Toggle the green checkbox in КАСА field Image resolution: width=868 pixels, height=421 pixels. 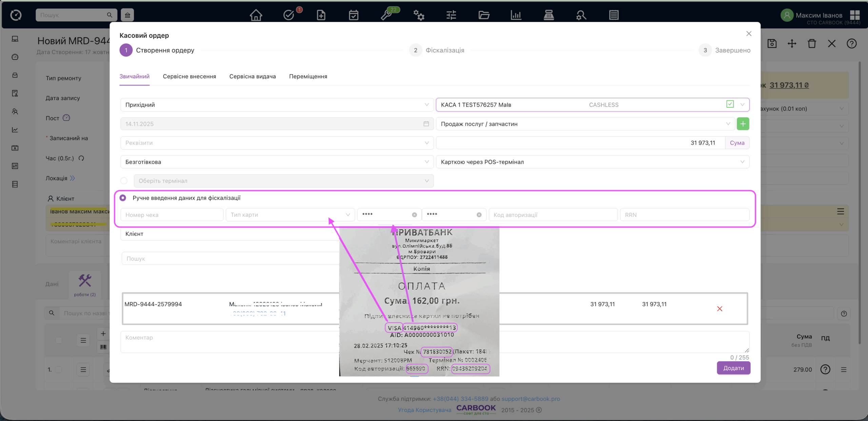coord(730,104)
